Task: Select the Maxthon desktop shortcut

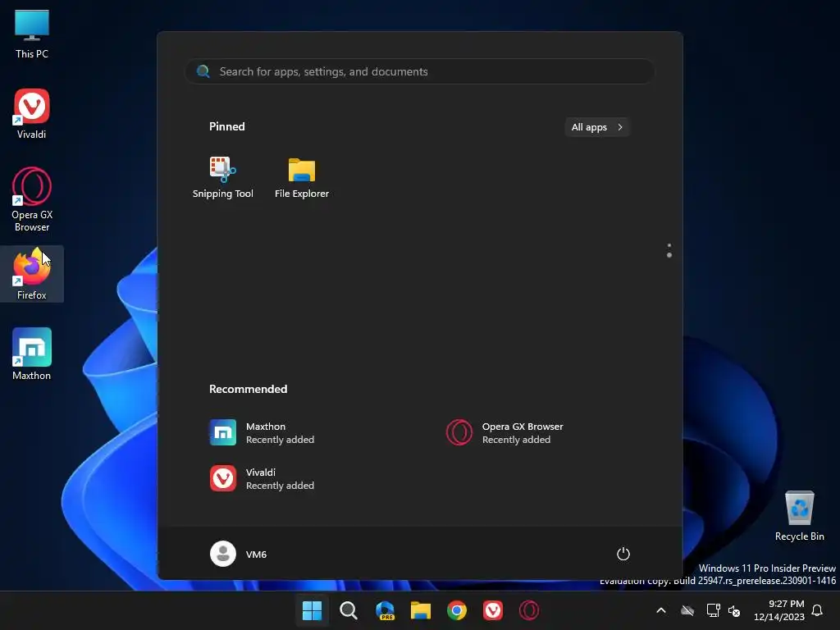Action: click(32, 354)
